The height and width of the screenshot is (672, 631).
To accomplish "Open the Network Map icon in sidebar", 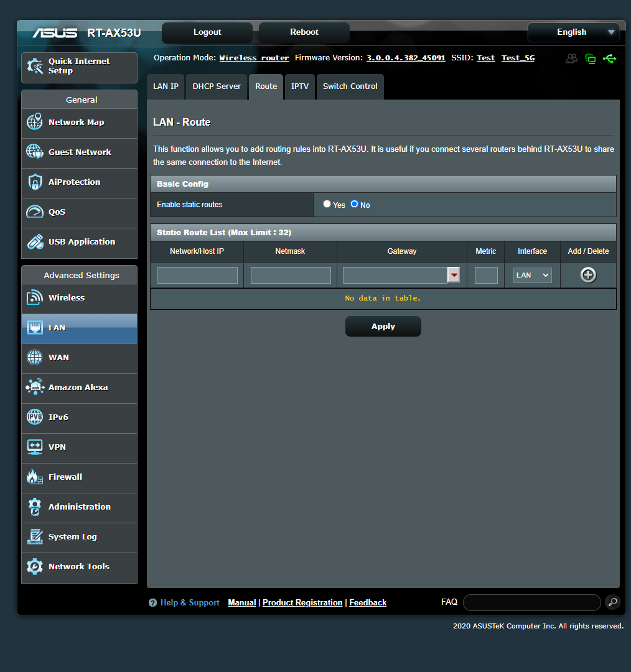I will 35,122.
